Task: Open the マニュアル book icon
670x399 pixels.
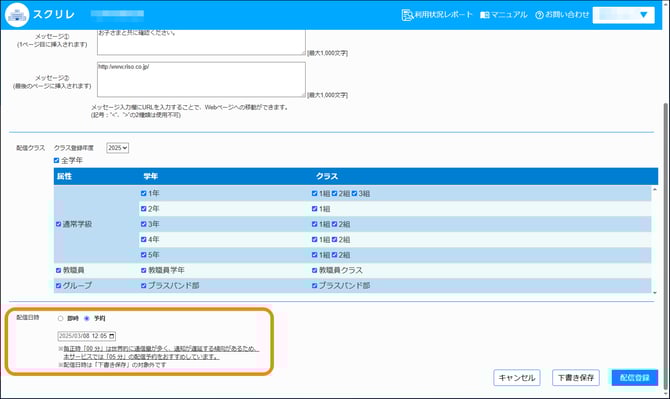Action: tap(485, 15)
